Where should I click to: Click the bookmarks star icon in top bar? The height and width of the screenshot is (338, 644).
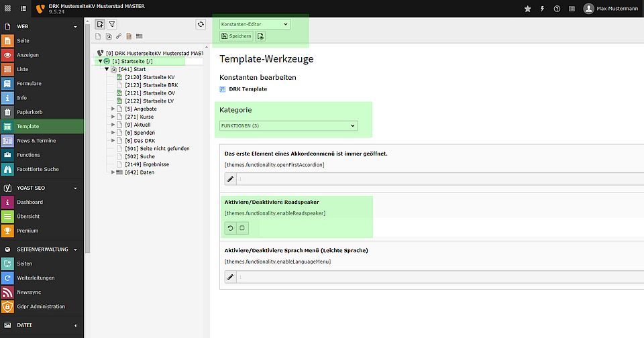527,9
